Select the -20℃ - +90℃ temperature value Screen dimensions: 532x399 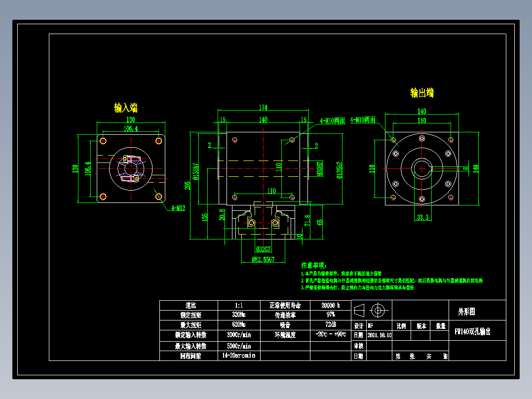coord(331,334)
